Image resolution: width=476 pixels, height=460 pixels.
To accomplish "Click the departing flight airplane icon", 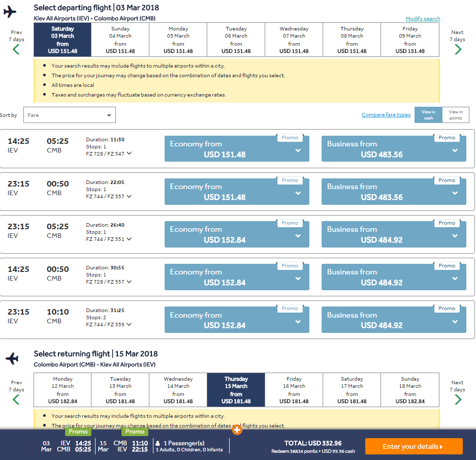I will (10, 12).
